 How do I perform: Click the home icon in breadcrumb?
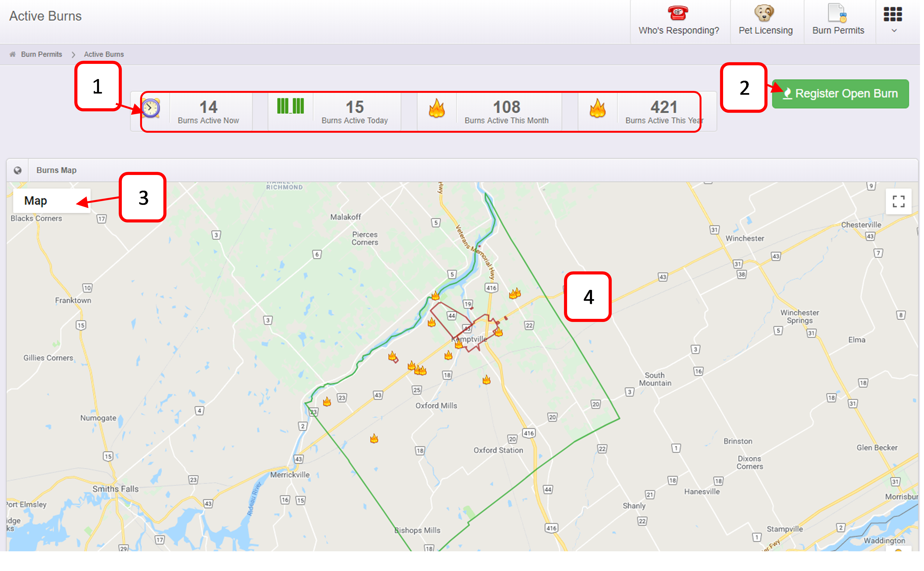(x=12, y=54)
